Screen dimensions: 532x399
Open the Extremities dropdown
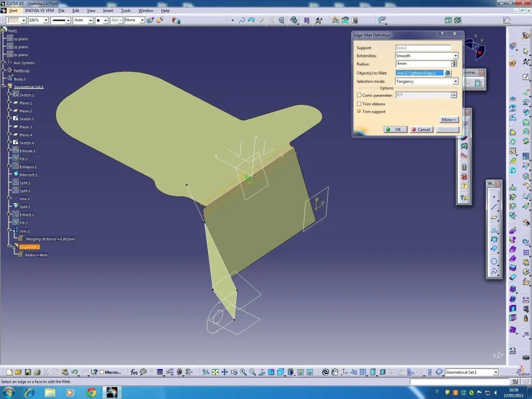[455, 56]
